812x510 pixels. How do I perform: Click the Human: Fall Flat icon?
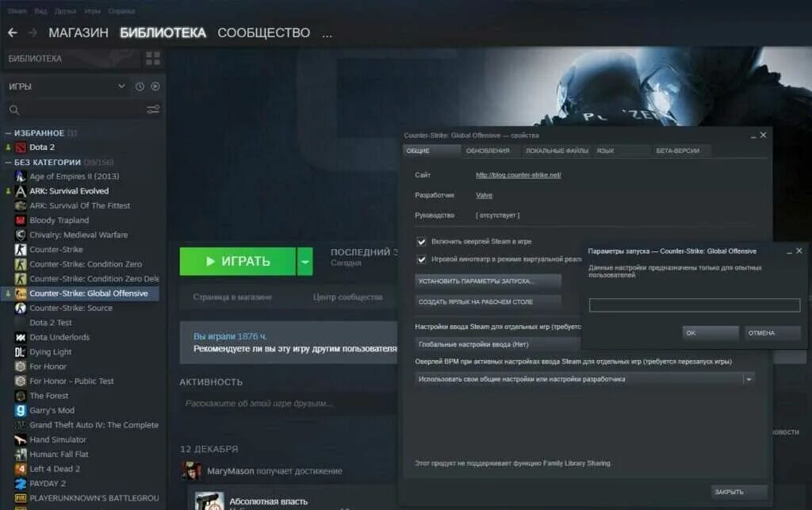click(20, 454)
